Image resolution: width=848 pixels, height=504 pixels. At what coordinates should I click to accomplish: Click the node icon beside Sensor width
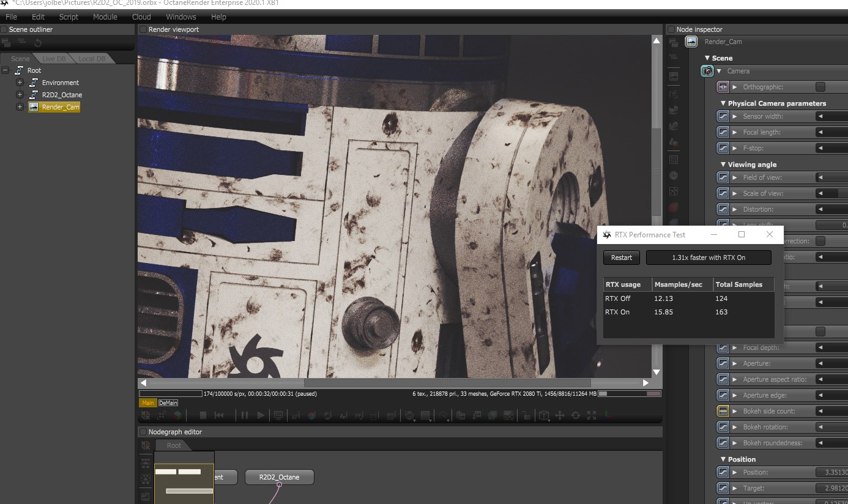[723, 116]
